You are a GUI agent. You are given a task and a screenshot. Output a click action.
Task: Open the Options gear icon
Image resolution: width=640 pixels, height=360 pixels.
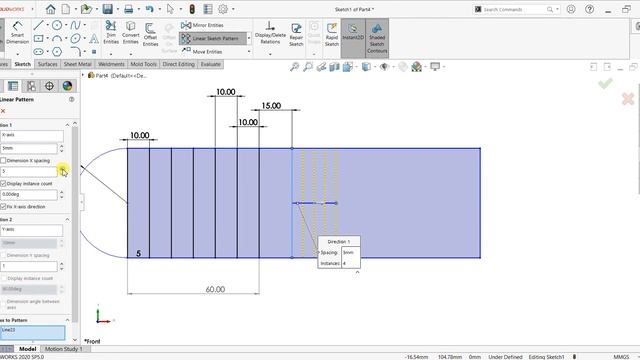[223, 9]
